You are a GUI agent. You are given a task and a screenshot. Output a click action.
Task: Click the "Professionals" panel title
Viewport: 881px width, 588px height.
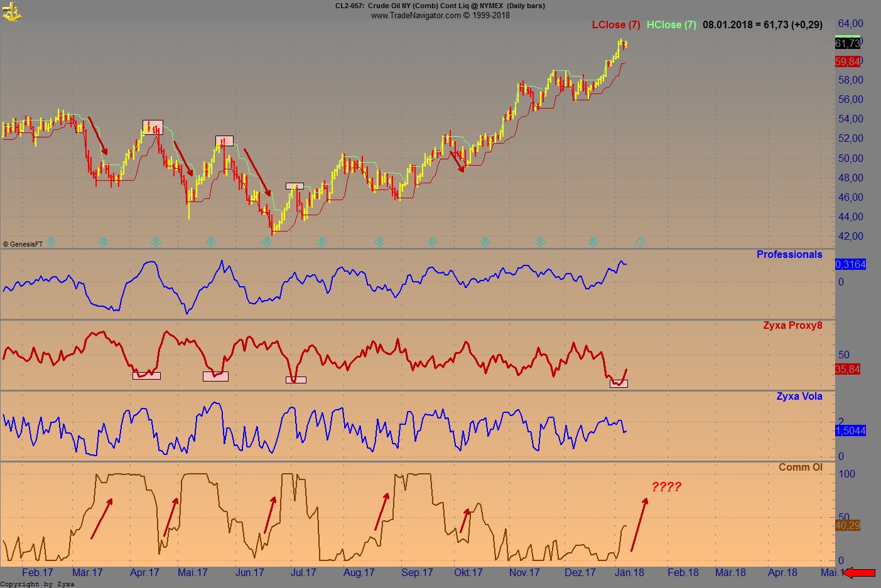click(x=789, y=254)
